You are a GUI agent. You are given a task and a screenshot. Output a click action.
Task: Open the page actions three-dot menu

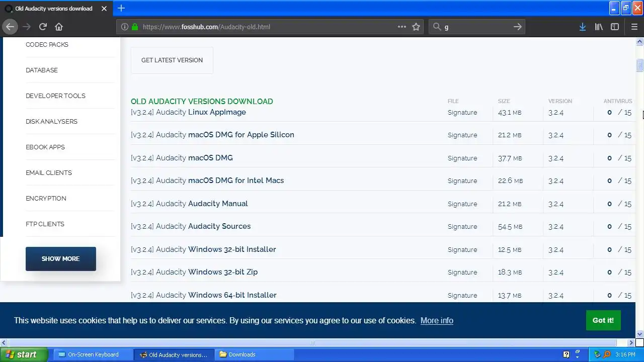[x=401, y=27]
